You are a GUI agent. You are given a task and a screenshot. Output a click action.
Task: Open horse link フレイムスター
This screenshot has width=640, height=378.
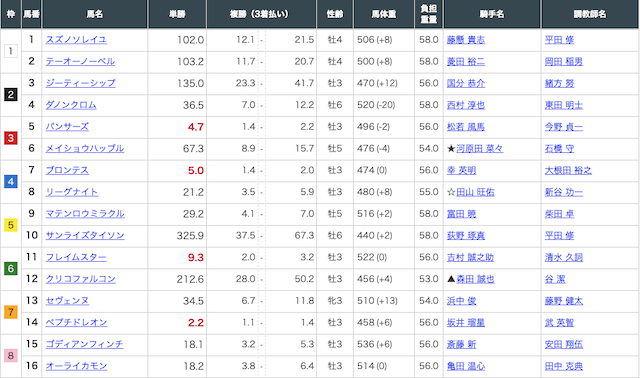tap(76, 257)
